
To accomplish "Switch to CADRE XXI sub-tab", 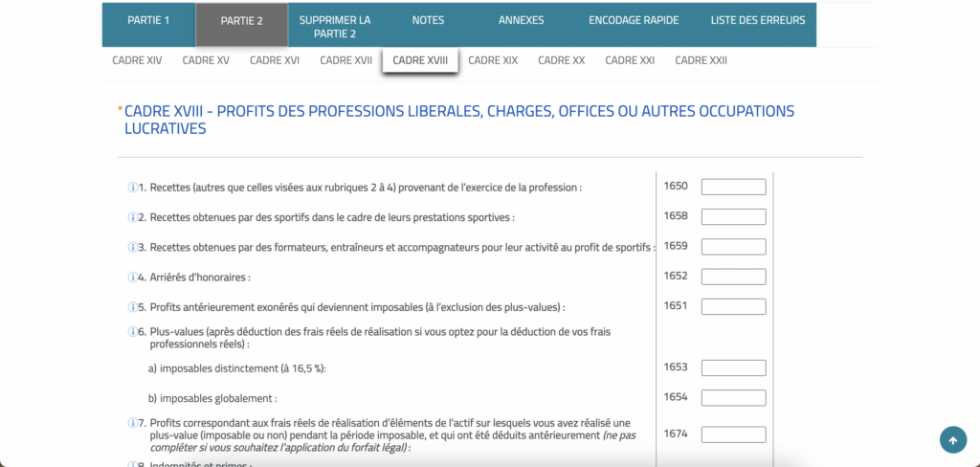I will [630, 60].
